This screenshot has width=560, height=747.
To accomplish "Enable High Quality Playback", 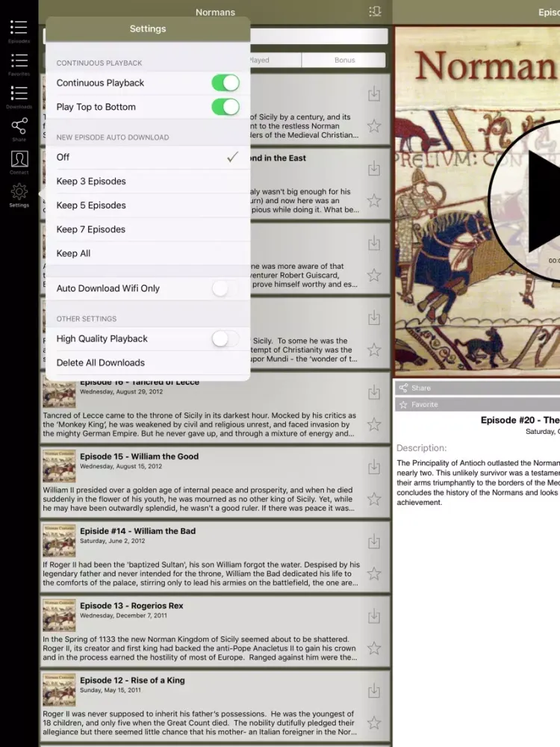I will pos(225,338).
